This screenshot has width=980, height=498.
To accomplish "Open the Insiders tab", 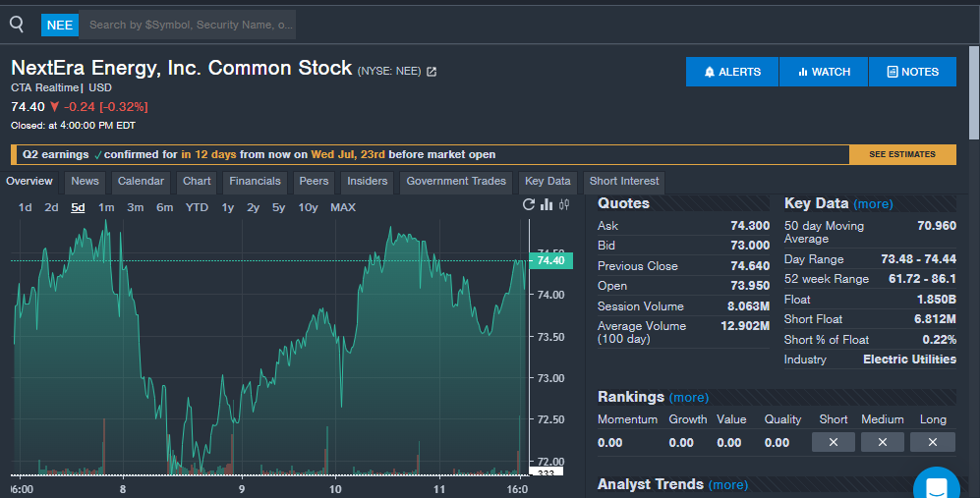I will [368, 181].
